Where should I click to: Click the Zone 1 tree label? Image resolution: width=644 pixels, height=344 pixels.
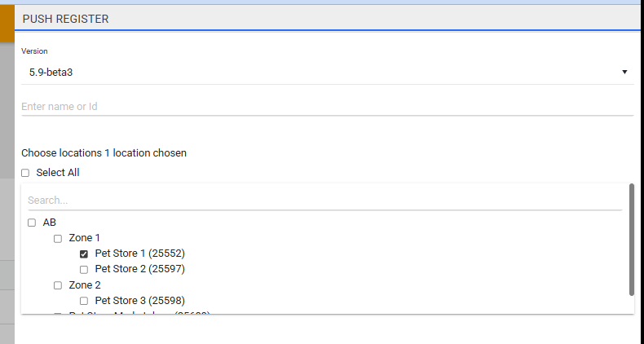coord(85,238)
